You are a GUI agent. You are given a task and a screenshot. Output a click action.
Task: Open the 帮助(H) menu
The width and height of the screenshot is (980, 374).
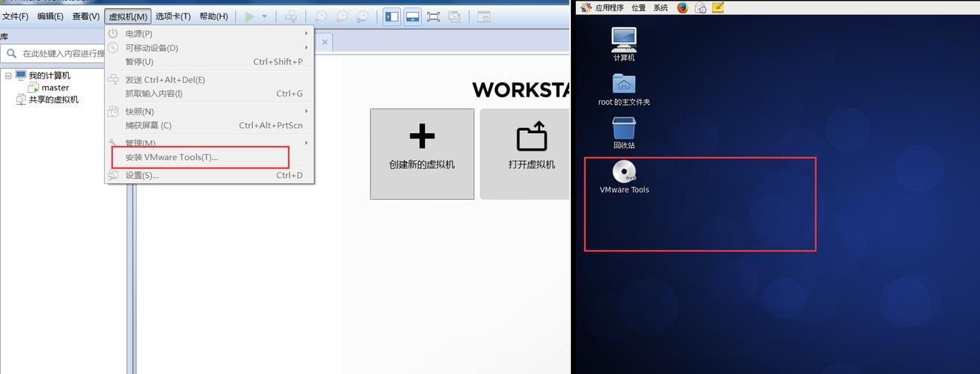(214, 16)
